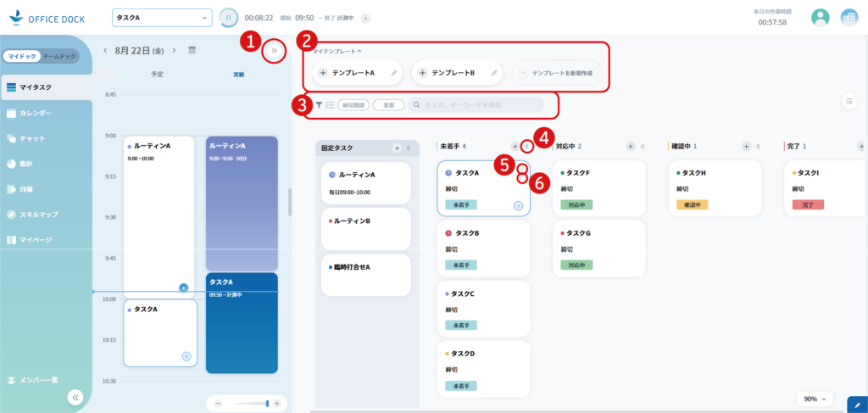
Task: Edit テンプレートA with pencil icon
Action: tap(393, 74)
